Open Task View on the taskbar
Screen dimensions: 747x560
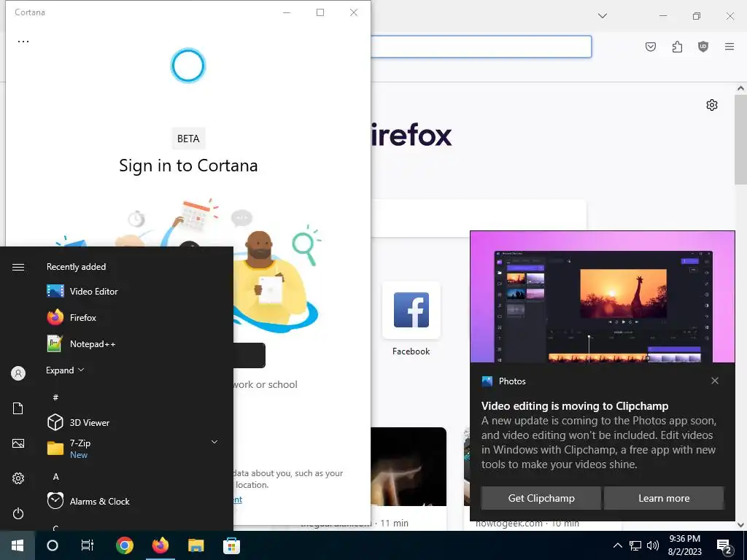pyautogui.click(x=88, y=545)
